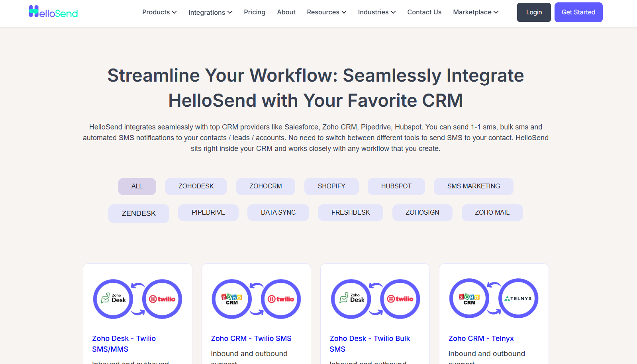Activate the DATA SYNC filter
Viewport: 637px width, 364px height.
click(278, 212)
